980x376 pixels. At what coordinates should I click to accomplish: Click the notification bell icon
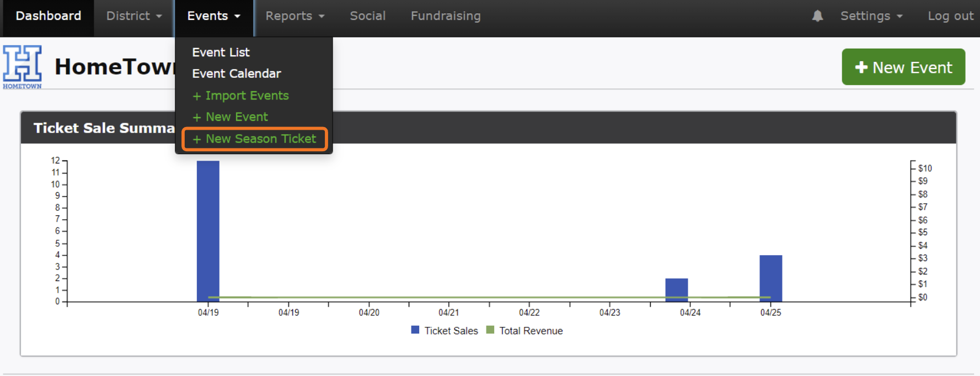pyautogui.click(x=817, y=16)
